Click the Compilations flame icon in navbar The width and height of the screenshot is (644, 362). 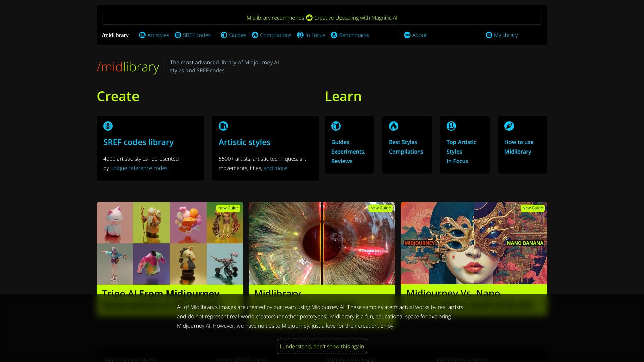point(255,35)
